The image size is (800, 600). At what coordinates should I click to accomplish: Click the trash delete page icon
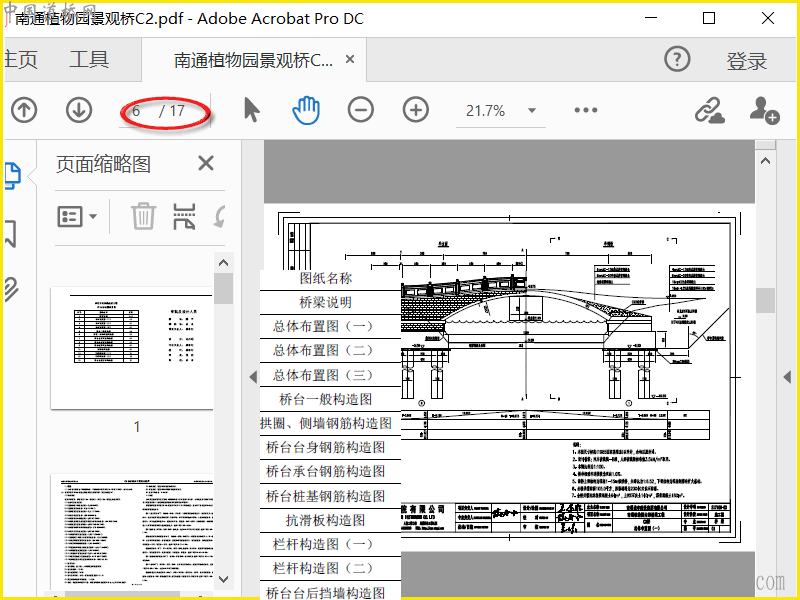pyautogui.click(x=143, y=216)
